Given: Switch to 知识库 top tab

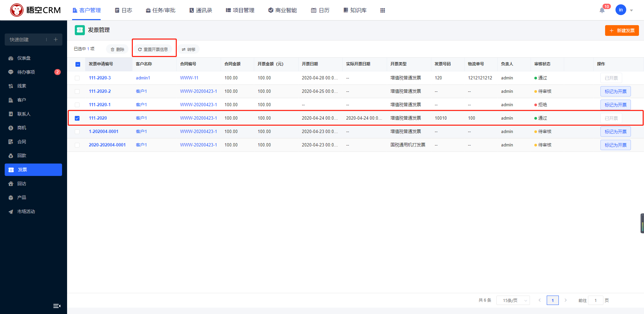Looking at the screenshot, I should [355, 10].
